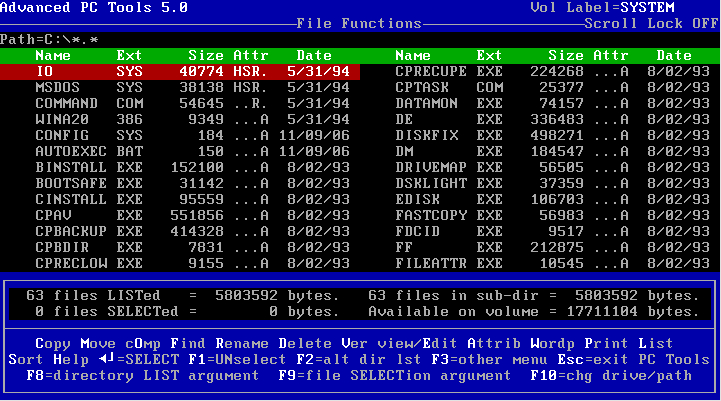The height and width of the screenshot is (401, 721).
Task: Click the 63 files in sub-dir line
Action: (x=534, y=295)
